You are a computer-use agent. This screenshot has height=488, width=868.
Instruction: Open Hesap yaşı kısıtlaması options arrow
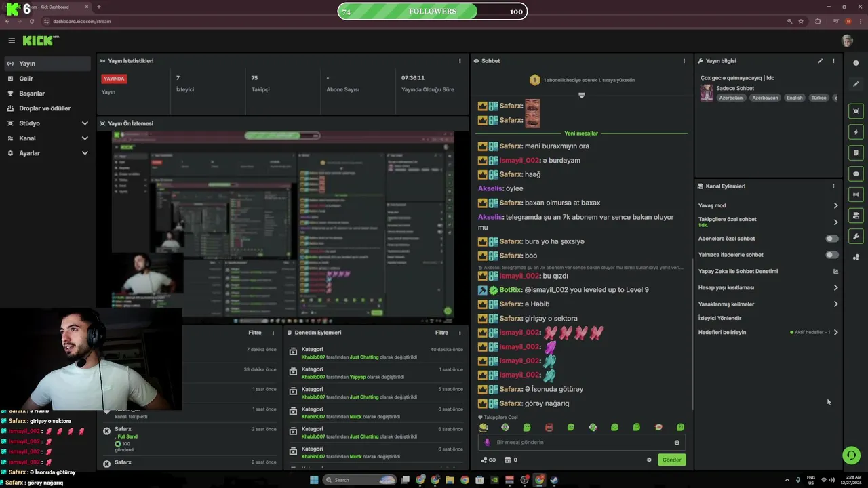[x=835, y=287]
